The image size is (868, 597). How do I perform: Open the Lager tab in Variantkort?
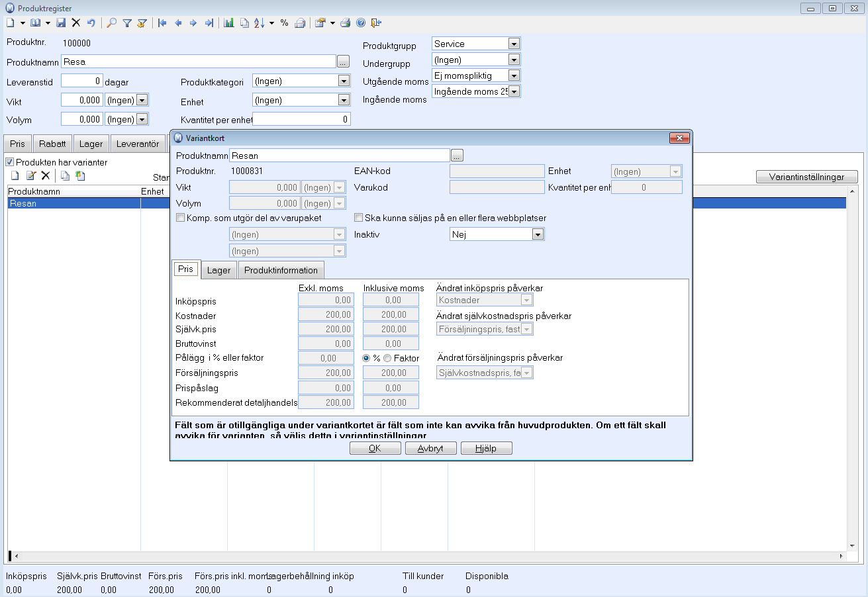[x=218, y=270]
